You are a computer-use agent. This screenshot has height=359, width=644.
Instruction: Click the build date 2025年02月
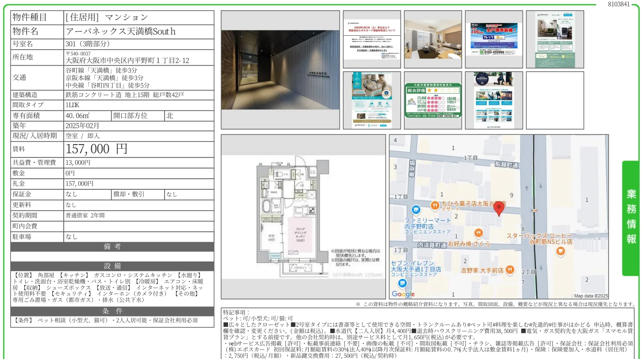(x=82, y=126)
